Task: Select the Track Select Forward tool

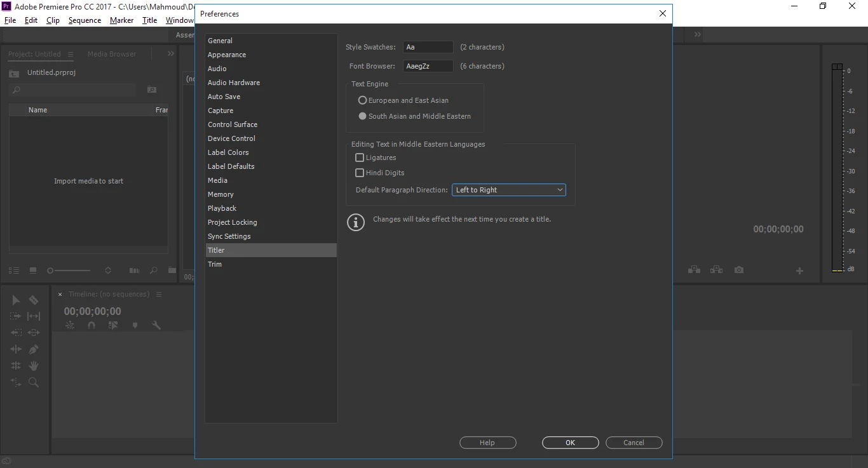Action: [x=16, y=316]
